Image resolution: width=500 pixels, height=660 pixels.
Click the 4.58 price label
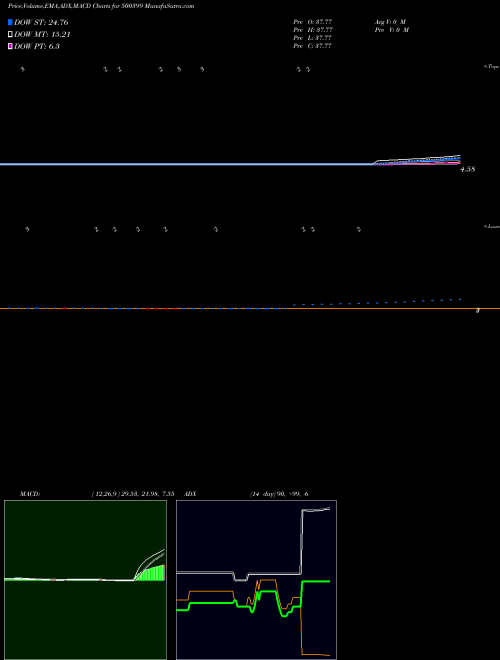click(x=468, y=169)
